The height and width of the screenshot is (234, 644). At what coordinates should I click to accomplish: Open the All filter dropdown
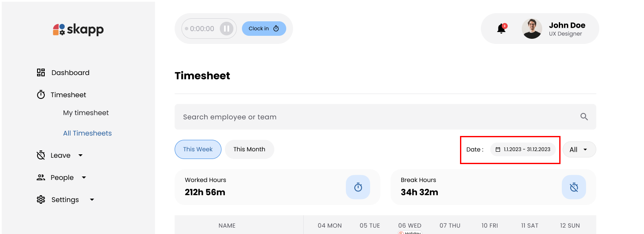click(579, 150)
